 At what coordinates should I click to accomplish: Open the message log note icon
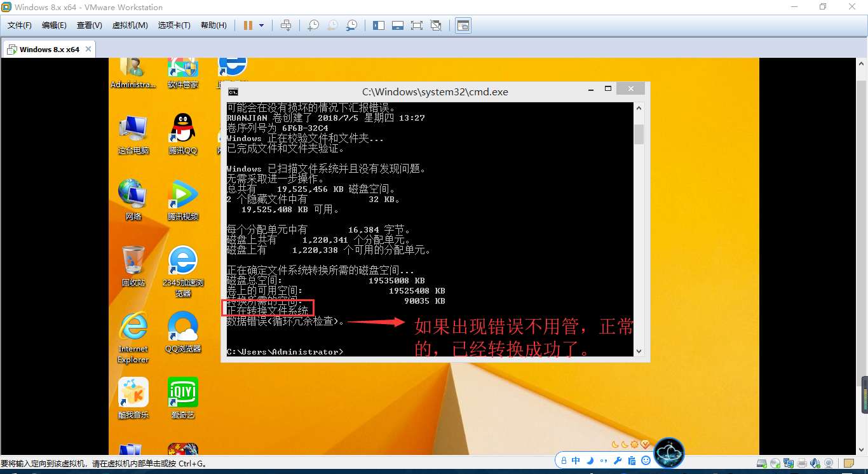849,463
